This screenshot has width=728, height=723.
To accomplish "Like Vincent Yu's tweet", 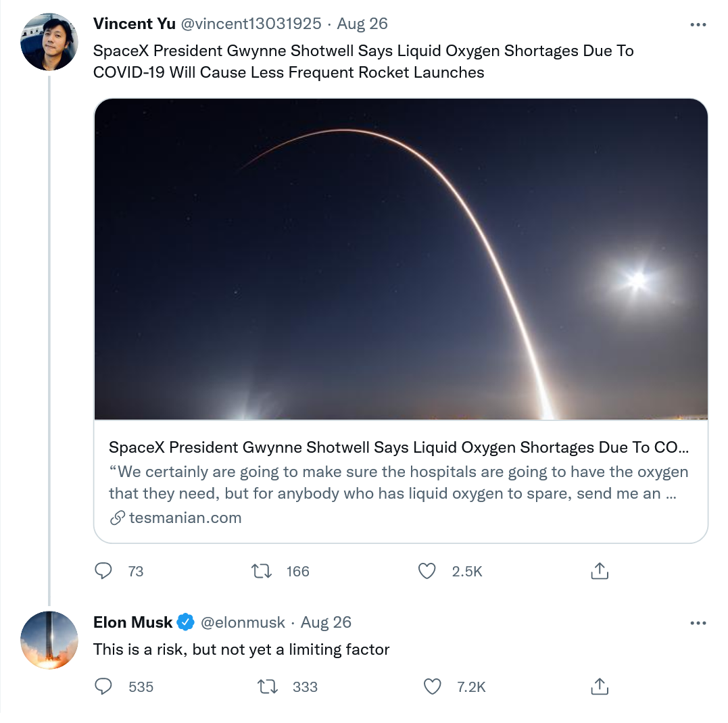I will click(427, 572).
